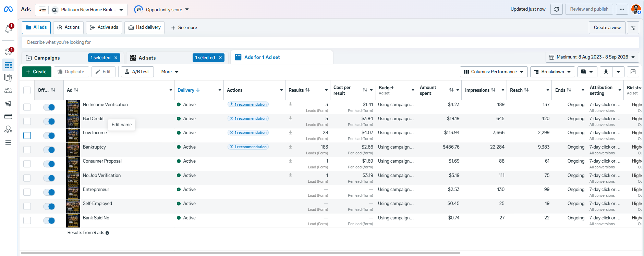Open Bad Credit's 1 recommendation link
The image size is (644, 256).
248,119
